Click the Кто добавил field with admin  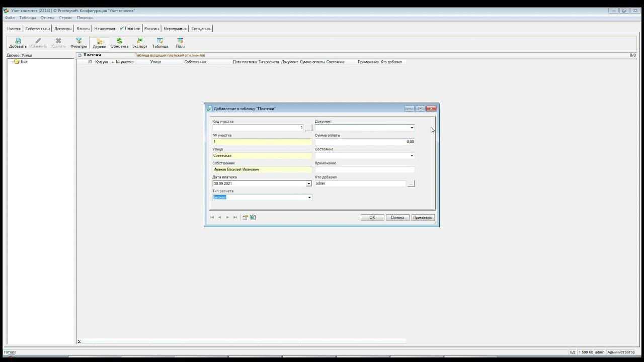coord(361,184)
